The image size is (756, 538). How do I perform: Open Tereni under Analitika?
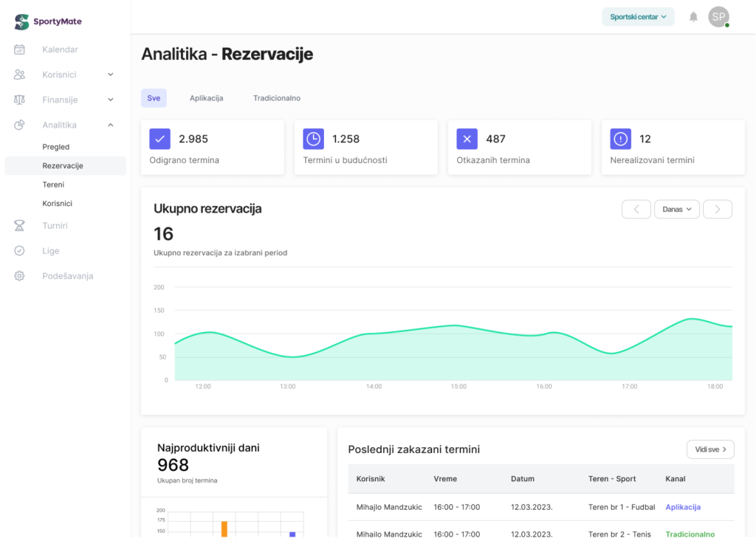[x=53, y=184]
